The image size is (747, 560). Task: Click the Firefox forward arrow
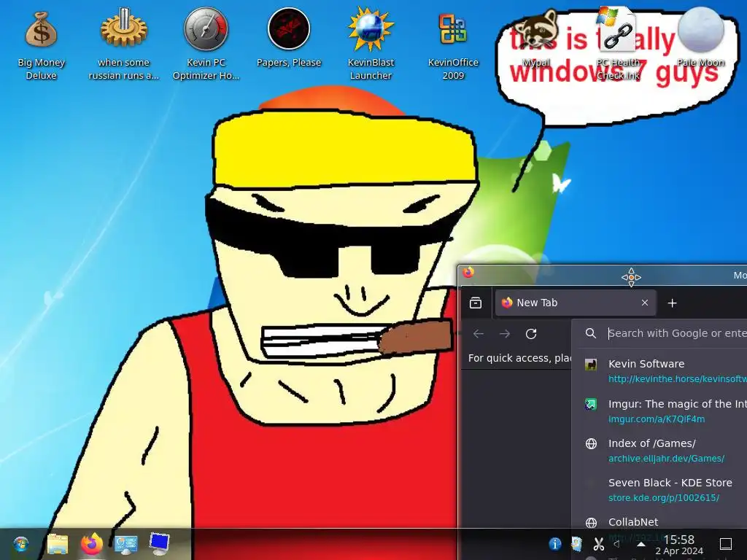pos(505,334)
